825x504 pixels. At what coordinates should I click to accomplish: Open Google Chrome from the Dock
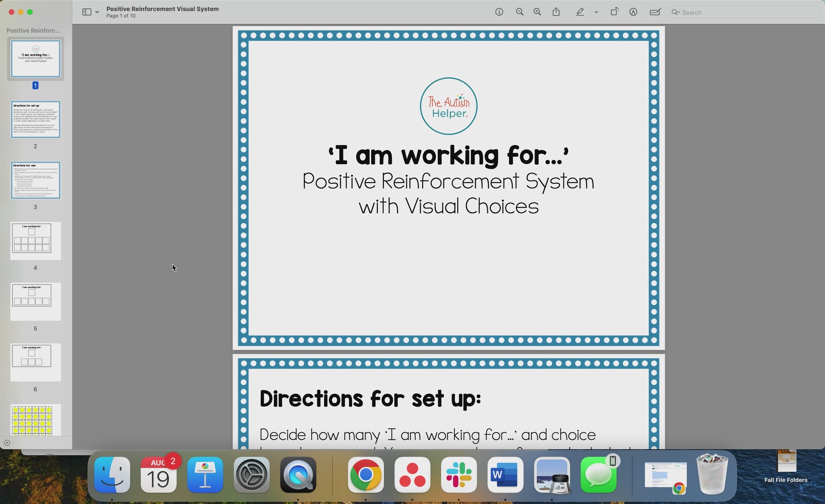coord(365,475)
